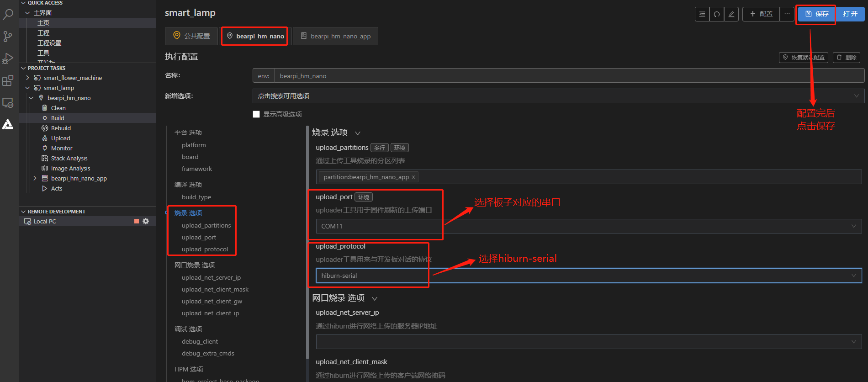Image resolution: width=868 pixels, height=382 pixels.
Task: Select 工程设置 in quick access
Action: pos(49,43)
